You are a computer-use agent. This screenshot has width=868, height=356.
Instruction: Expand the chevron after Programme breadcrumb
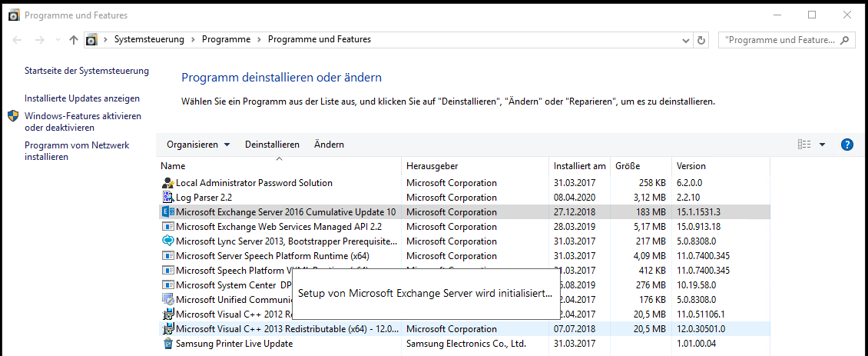point(259,40)
